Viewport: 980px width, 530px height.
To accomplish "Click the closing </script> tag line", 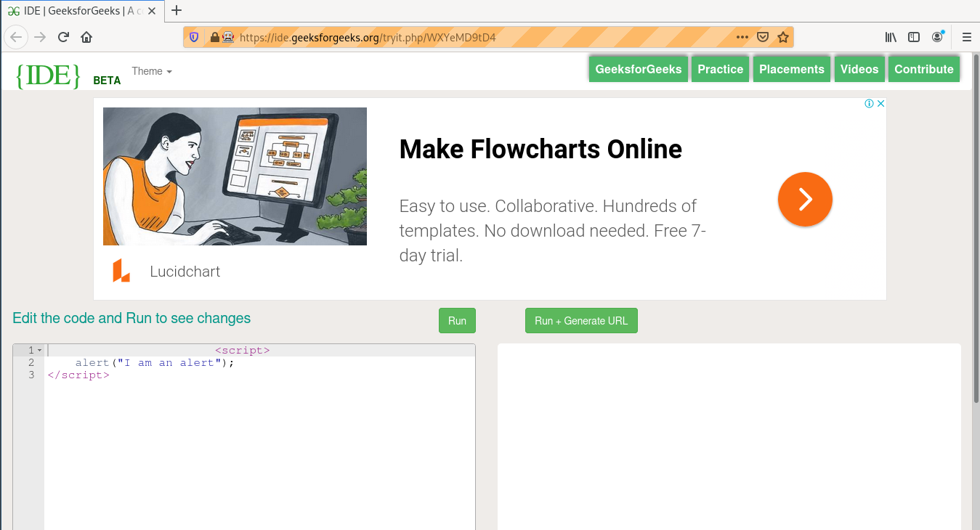I will 78,375.
